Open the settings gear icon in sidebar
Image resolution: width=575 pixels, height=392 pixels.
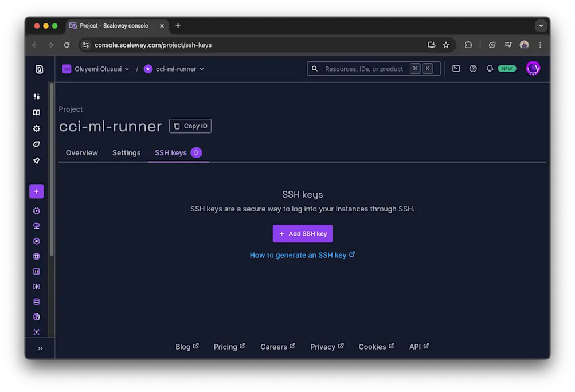(x=36, y=128)
